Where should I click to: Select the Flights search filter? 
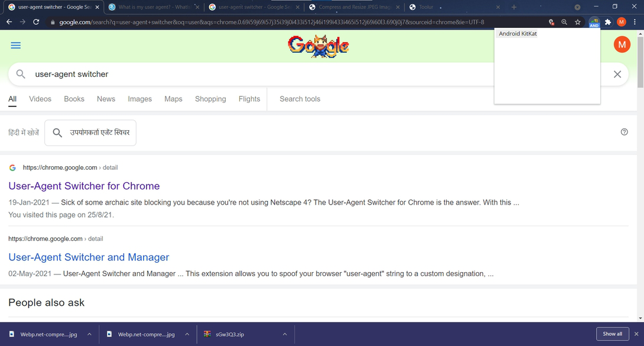(x=249, y=99)
